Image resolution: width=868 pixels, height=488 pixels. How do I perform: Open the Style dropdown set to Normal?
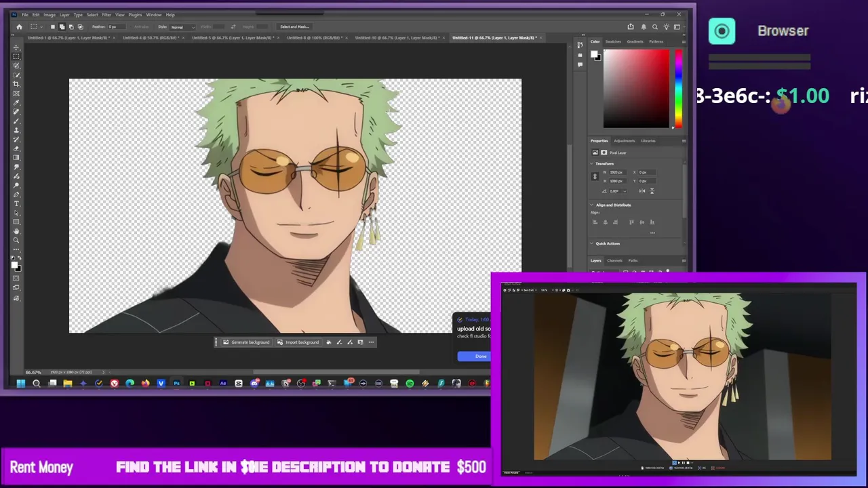click(183, 27)
